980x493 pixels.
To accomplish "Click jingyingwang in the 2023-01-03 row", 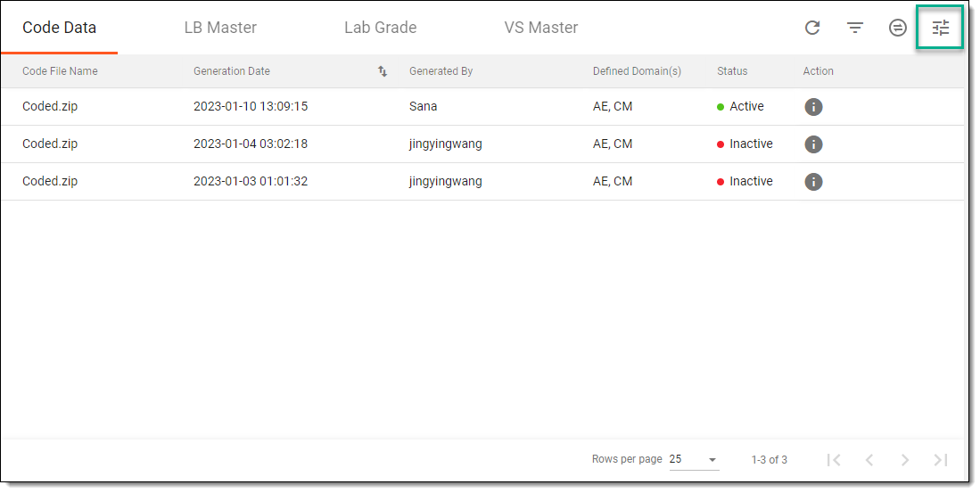I will 446,182.
